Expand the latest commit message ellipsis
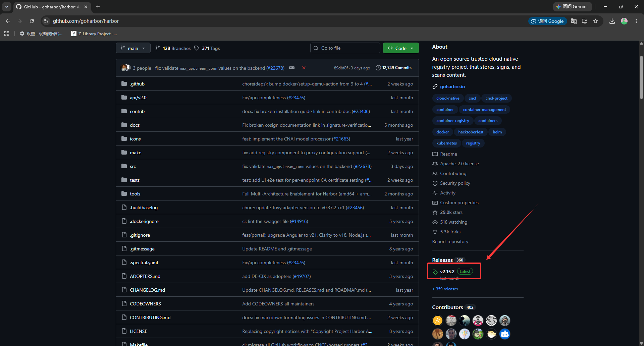Image resolution: width=644 pixels, height=346 pixels. point(292,68)
